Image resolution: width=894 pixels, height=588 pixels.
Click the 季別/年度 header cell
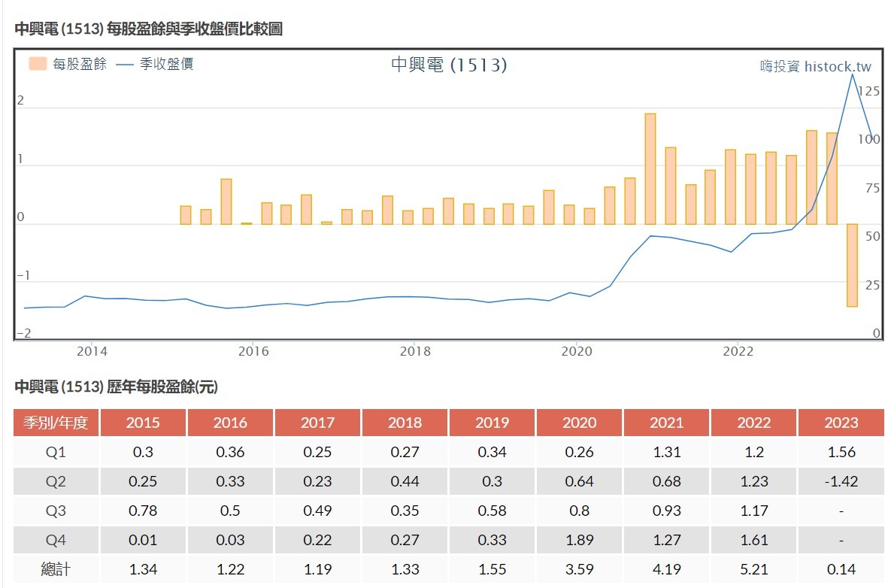tap(56, 423)
